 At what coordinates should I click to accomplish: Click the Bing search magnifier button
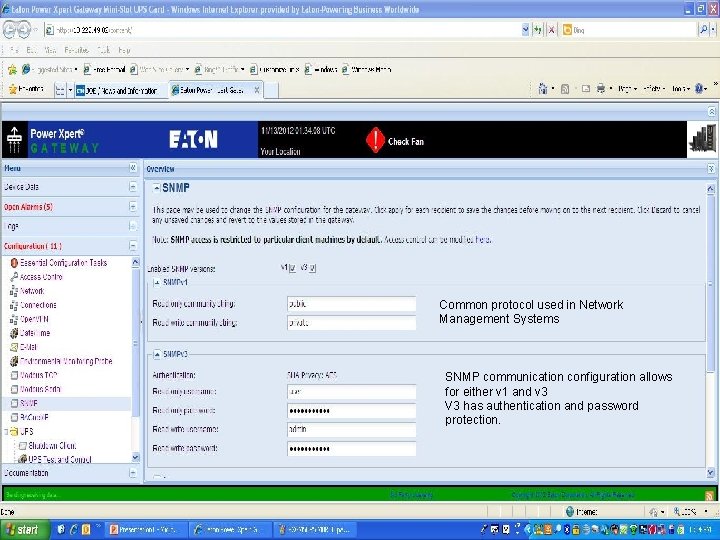coord(704,30)
